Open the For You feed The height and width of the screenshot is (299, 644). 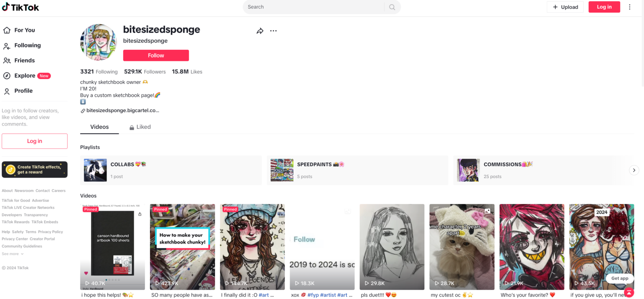pyautogui.click(x=24, y=30)
